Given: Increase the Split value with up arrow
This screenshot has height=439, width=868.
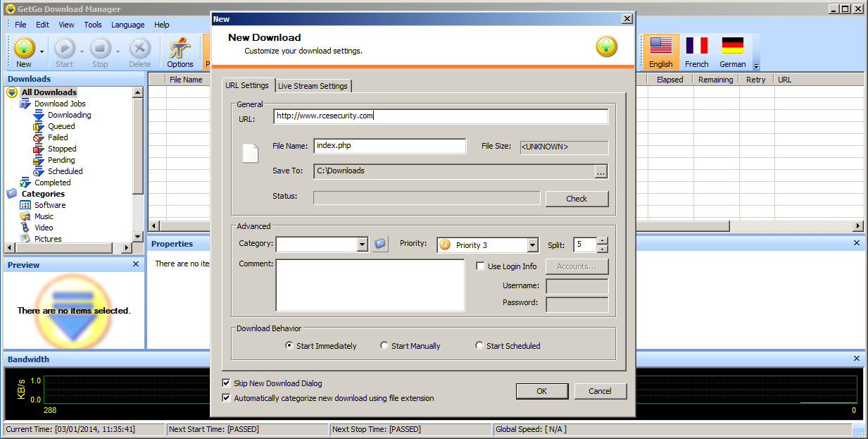Looking at the screenshot, I should (x=602, y=241).
